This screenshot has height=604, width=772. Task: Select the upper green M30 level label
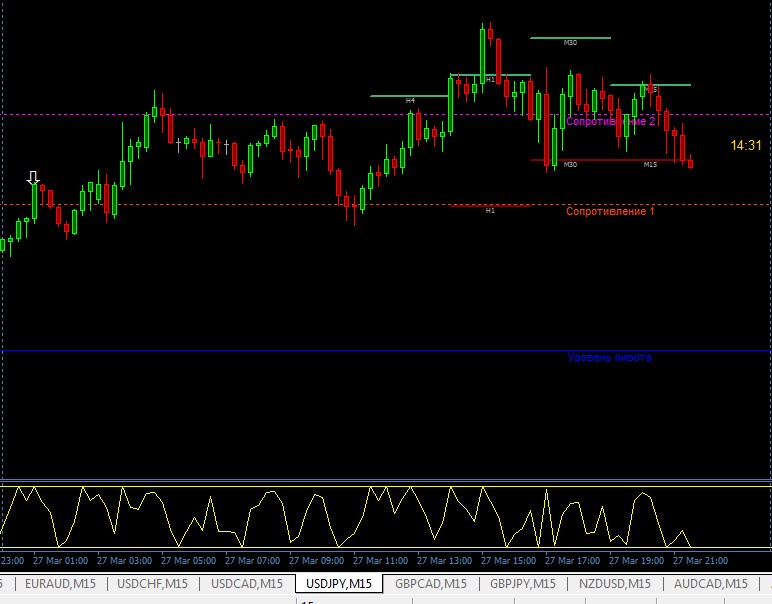tap(570, 43)
